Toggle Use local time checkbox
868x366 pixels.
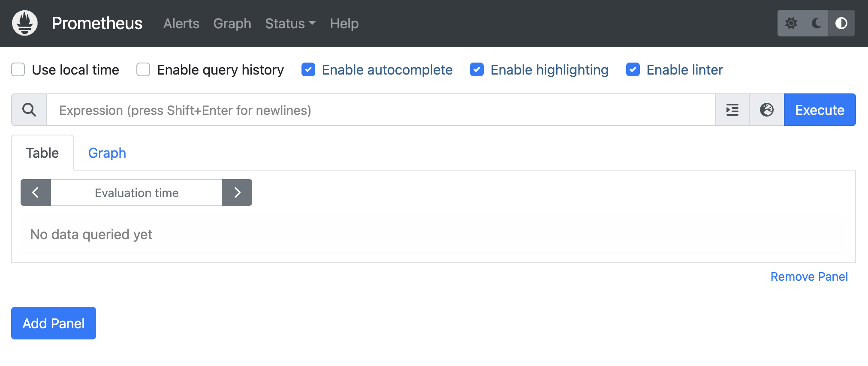point(18,69)
